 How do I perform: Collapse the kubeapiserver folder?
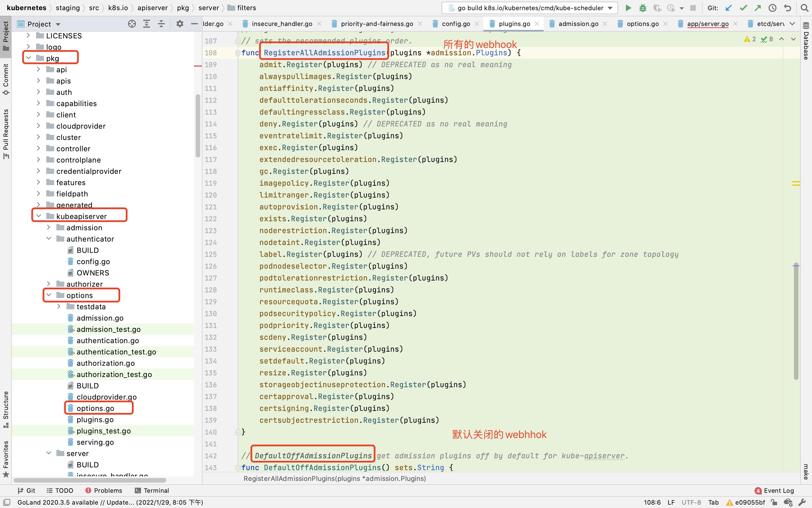(39, 216)
